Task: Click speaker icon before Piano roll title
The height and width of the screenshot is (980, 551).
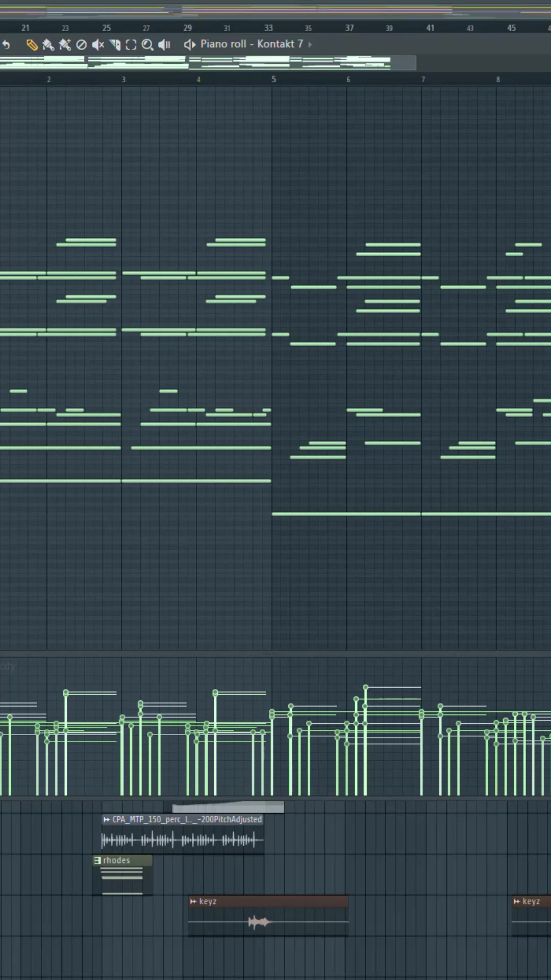Action: [x=189, y=45]
